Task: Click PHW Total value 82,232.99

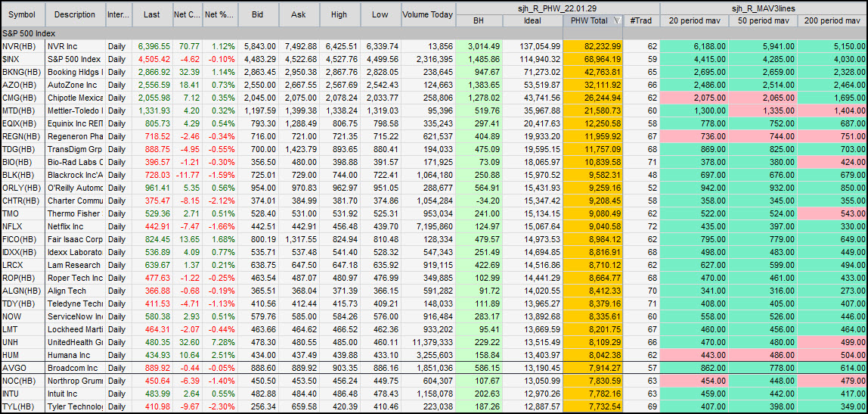Action: coord(593,45)
